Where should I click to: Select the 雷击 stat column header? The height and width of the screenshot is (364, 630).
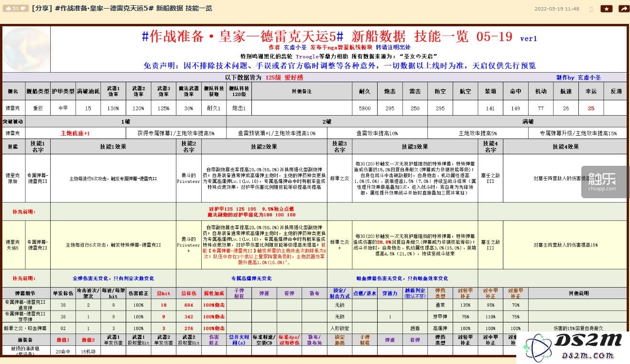pyautogui.click(x=415, y=91)
